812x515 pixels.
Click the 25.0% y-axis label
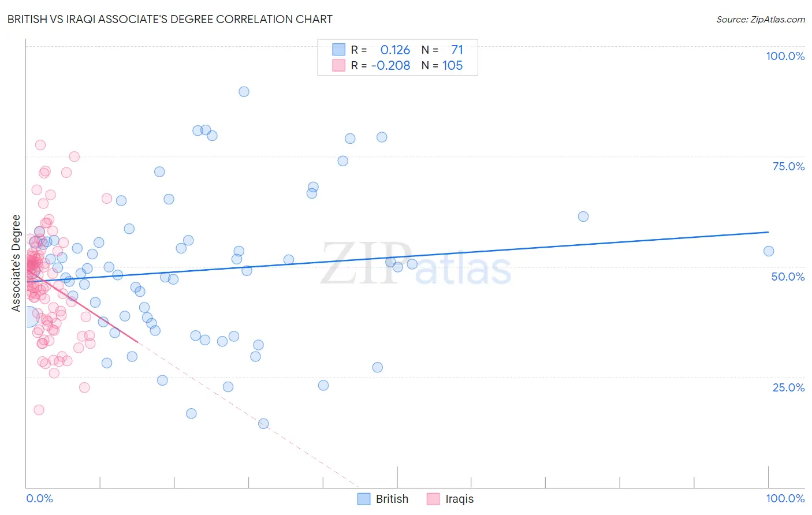coord(788,387)
